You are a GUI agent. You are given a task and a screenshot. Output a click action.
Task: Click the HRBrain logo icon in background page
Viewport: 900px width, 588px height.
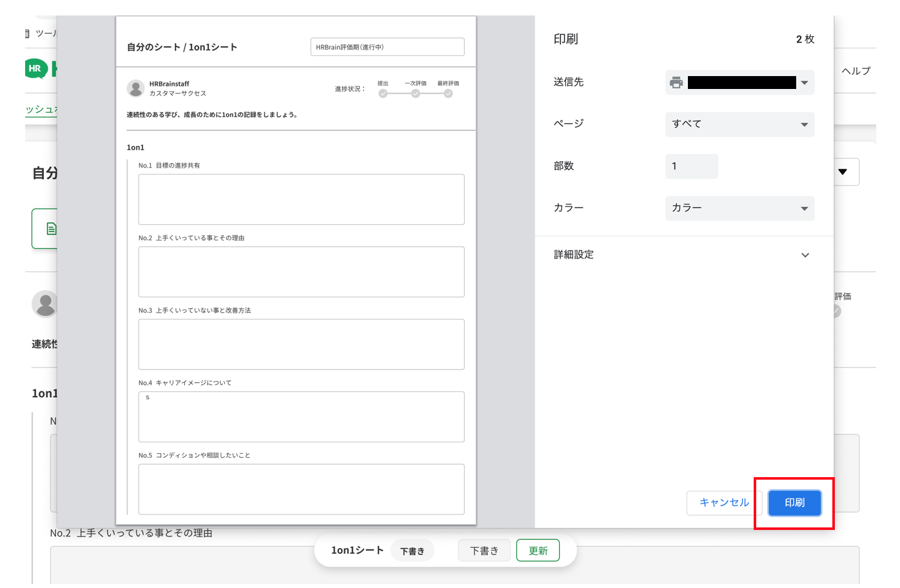tap(37, 69)
